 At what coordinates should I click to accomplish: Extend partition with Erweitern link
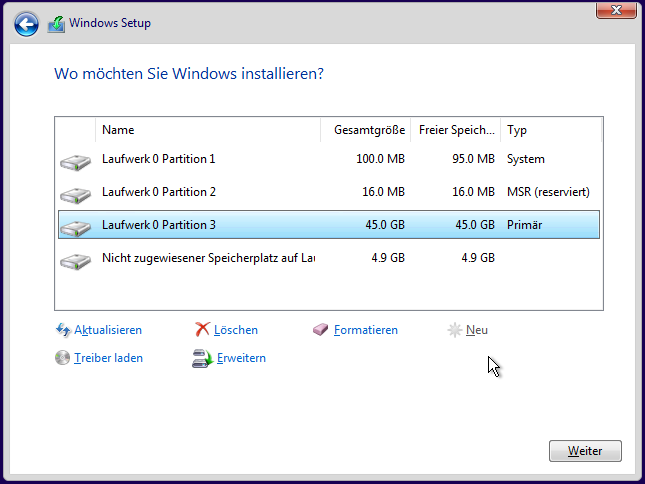[241, 358]
